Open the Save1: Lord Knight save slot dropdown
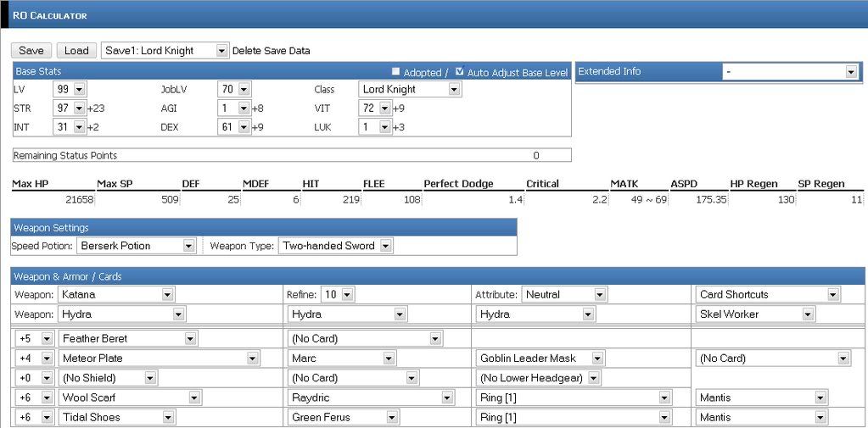This screenshot has width=868, height=428. (165, 51)
